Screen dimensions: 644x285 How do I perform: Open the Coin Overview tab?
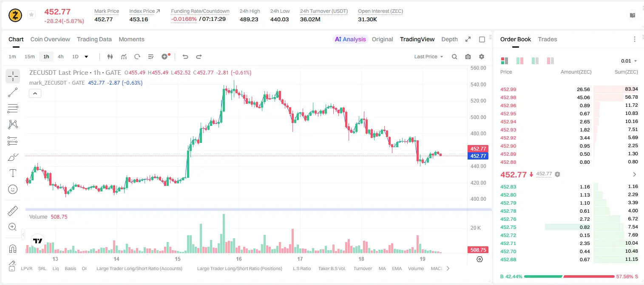(x=50, y=39)
